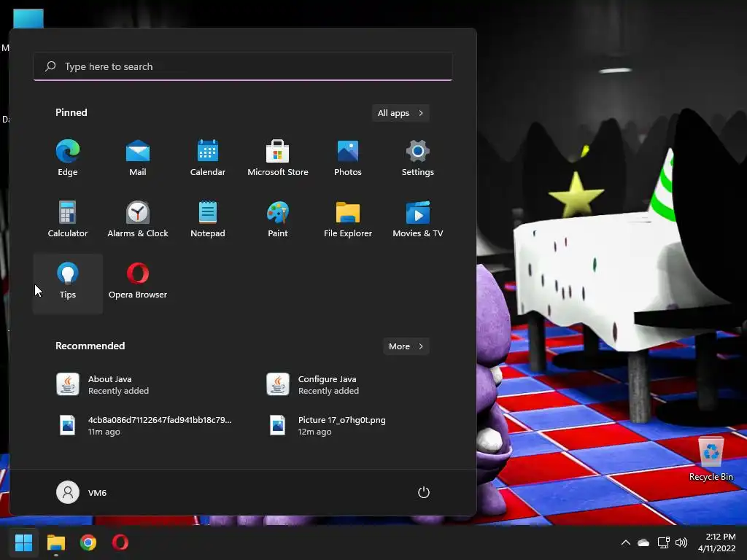
Task: Open Settings from the pinned apps
Action: (418, 158)
